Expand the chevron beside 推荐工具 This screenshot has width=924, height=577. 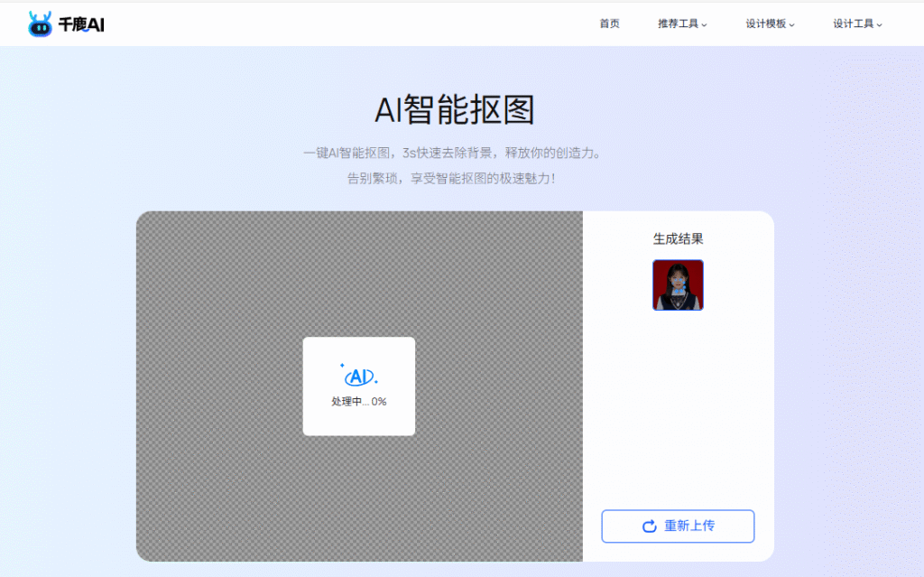(x=703, y=24)
